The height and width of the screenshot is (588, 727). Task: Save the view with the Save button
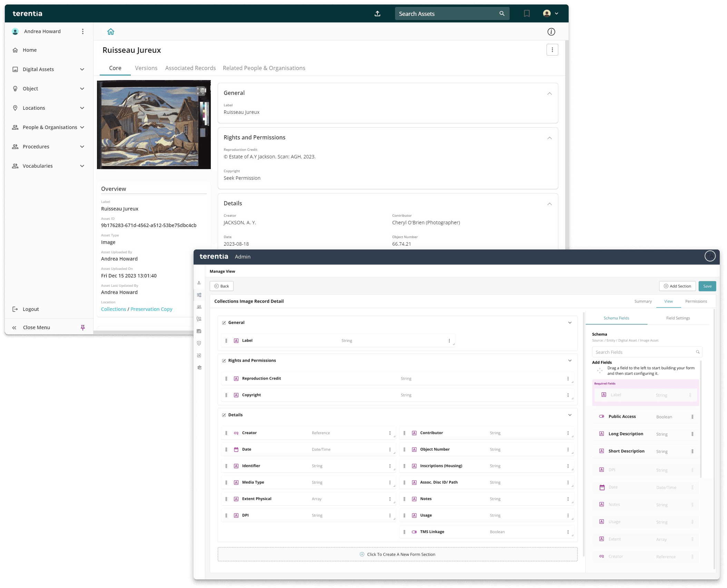click(x=707, y=286)
